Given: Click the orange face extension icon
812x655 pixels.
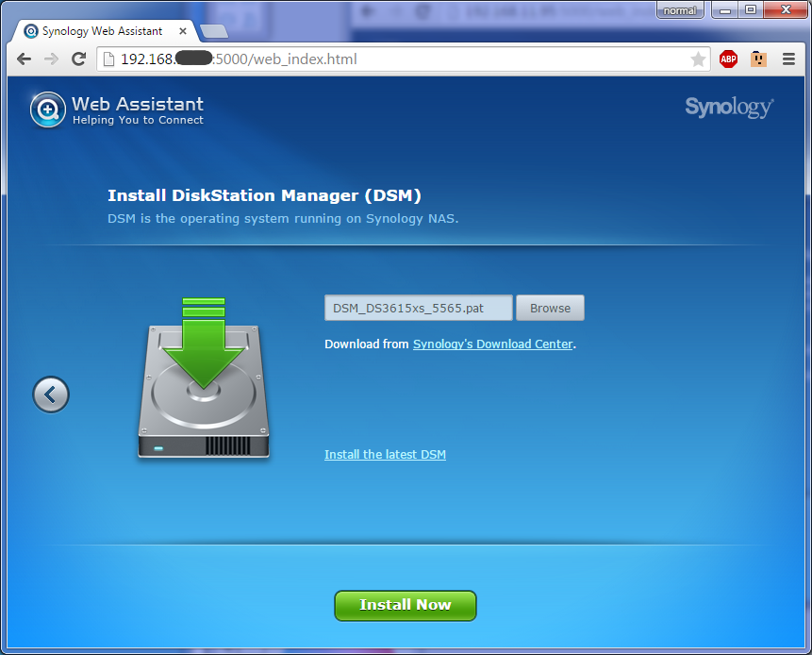Looking at the screenshot, I should (758, 59).
